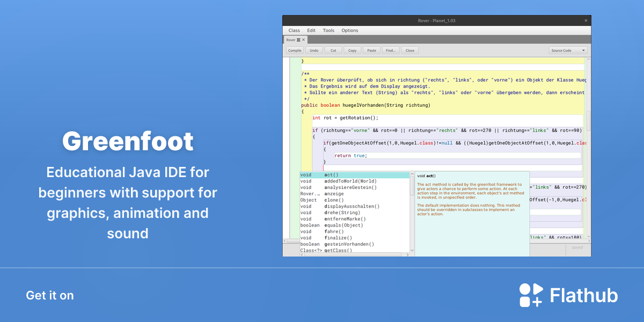This screenshot has height=322, width=644.
Task: Select the anzeige suggestion
Action: (354, 194)
